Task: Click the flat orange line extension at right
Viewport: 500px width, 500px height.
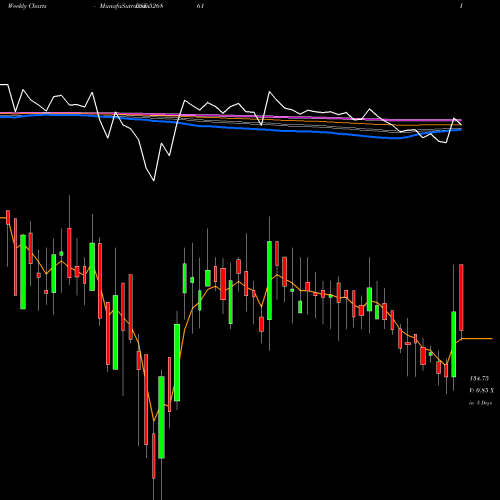Action: click(477, 338)
